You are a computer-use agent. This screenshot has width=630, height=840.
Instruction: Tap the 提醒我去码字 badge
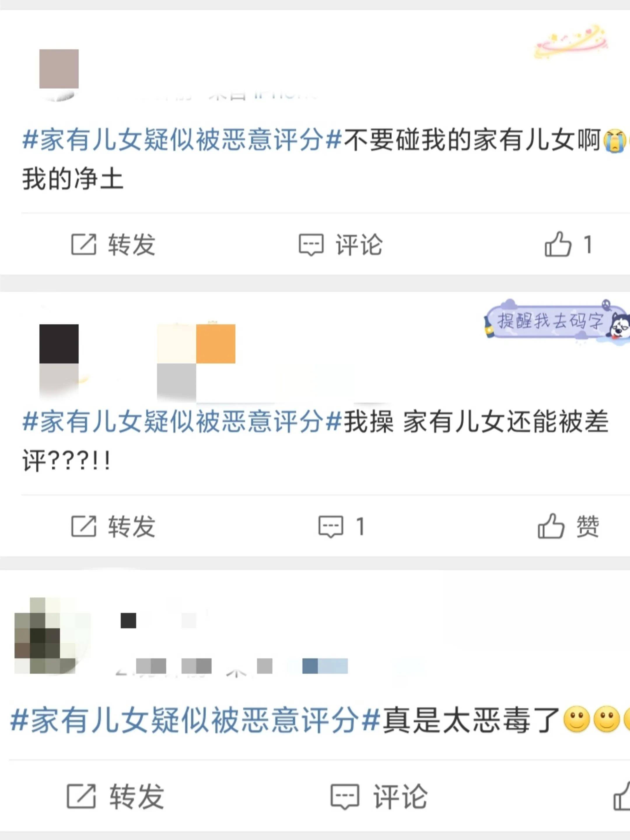coord(557,321)
